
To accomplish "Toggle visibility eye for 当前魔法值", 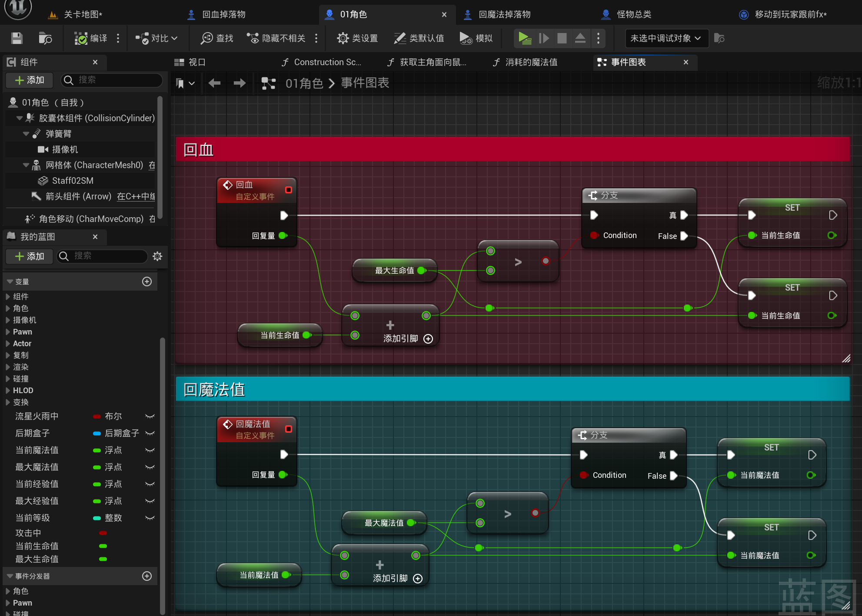I will click(150, 450).
